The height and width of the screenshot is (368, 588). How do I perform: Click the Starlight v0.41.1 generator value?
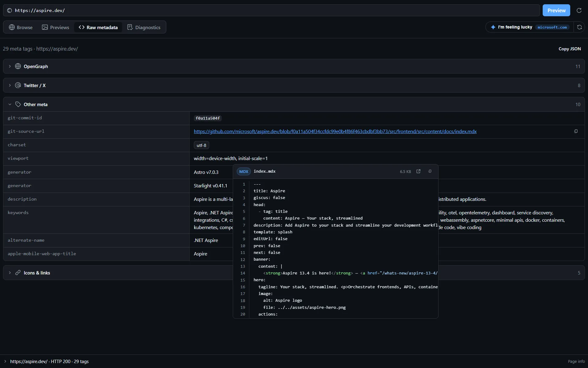click(x=210, y=186)
